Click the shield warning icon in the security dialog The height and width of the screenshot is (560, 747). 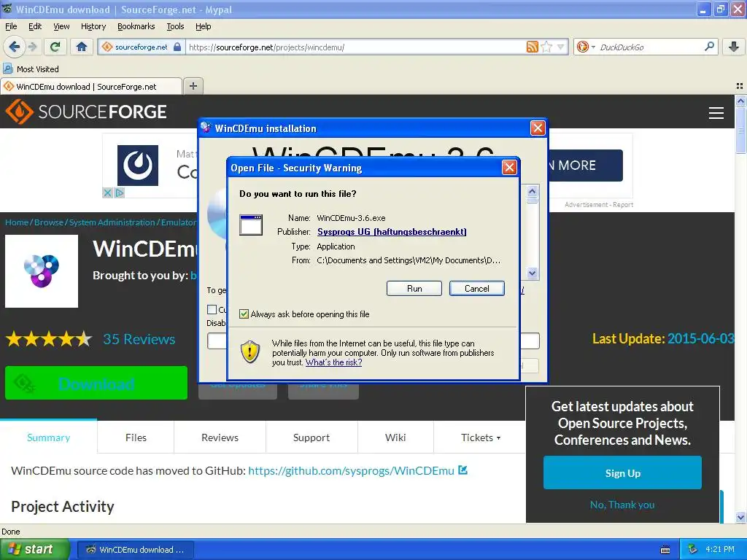(x=250, y=352)
